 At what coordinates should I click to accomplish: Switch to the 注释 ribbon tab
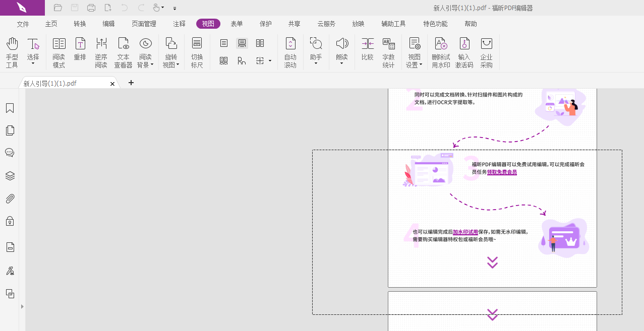(x=179, y=23)
